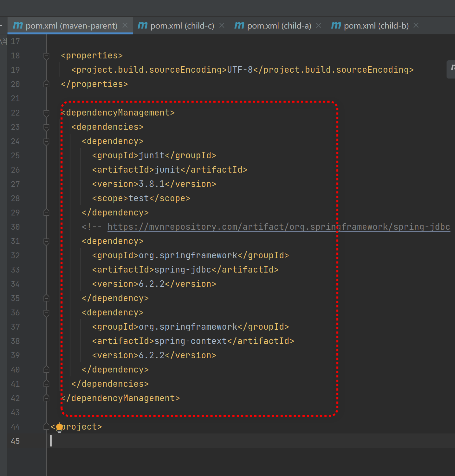This screenshot has height=476, width=455.
Task: Collapse dependencies block at line 23
Action: tap(46, 127)
